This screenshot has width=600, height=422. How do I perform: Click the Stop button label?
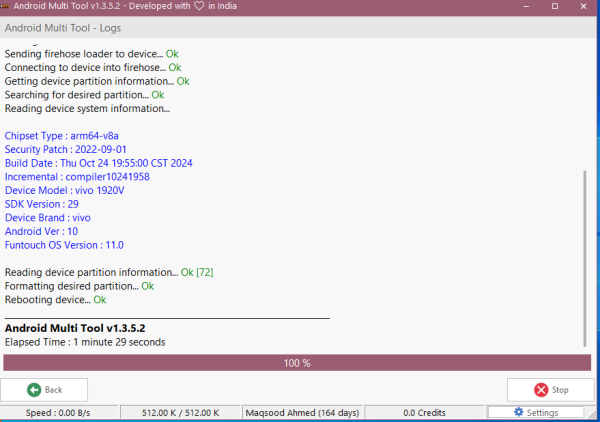pyautogui.click(x=560, y=390)
